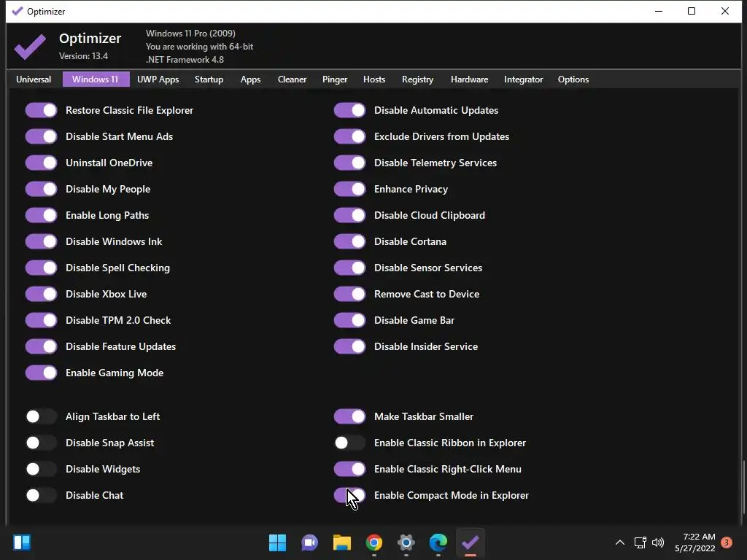Open the Pinger tab
The height and width of the screenshot is (560, 747).
pos(335,79)
